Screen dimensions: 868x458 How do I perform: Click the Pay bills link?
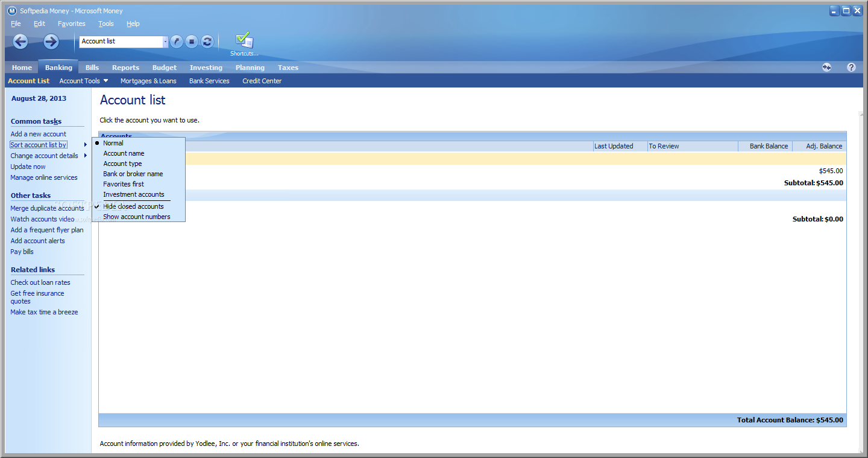pyautogui.click(x=22, y=252)
